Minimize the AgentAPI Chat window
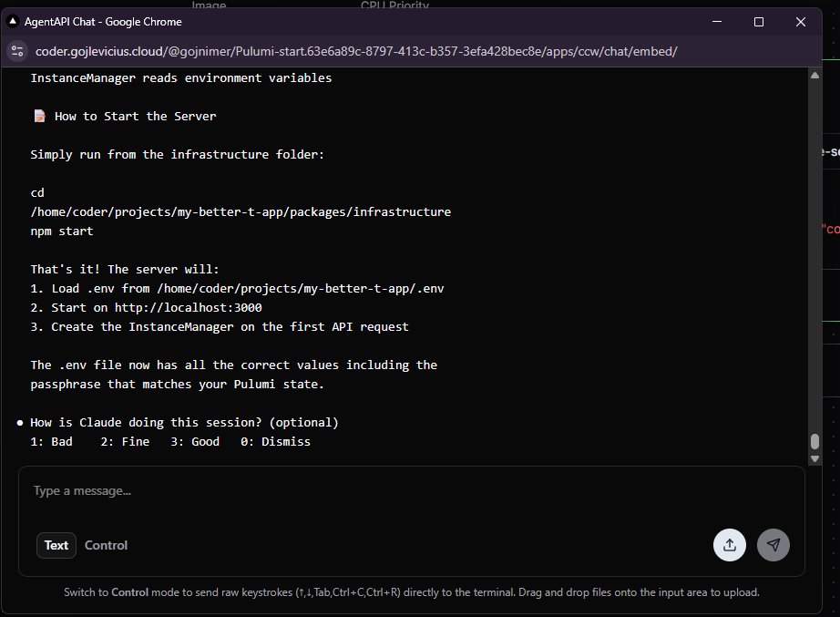Image resolution: width=840 pixels, height=617 pixels. click(x=717, y=22)
